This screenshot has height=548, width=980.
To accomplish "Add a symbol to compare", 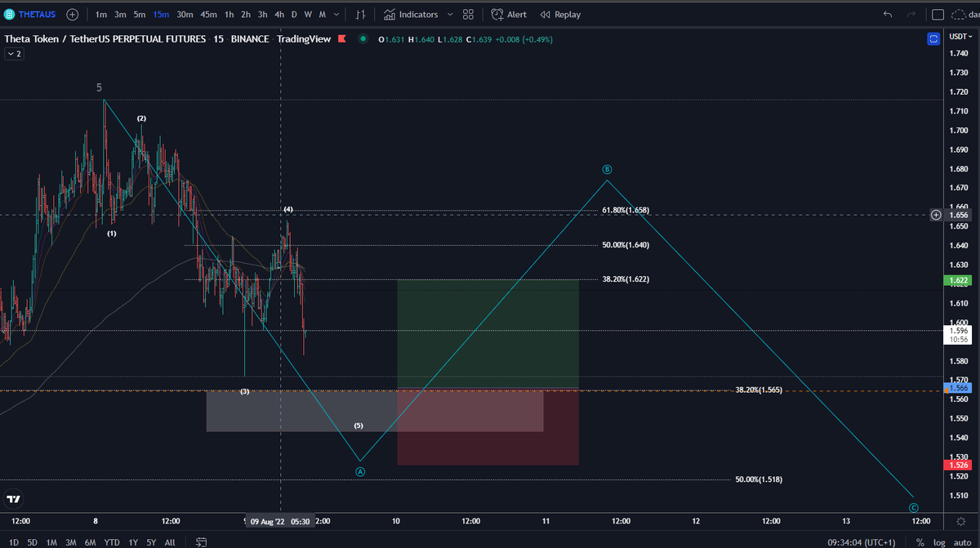I will point(73,14).
